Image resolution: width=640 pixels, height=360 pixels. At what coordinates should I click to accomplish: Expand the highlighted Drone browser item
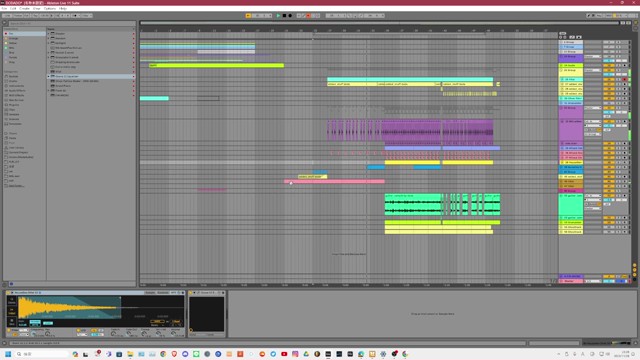(x=49, y=76)
